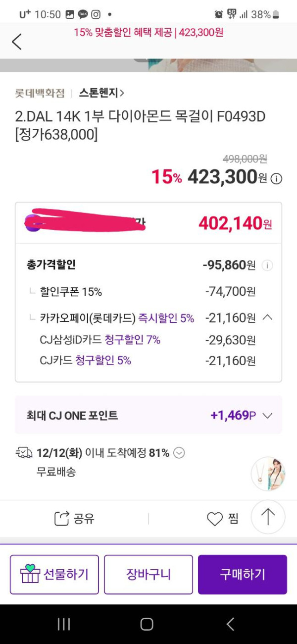Collapse the KakaoPay discount details chevron
Screen dimensions: 297x644
(x=267, y=318)
